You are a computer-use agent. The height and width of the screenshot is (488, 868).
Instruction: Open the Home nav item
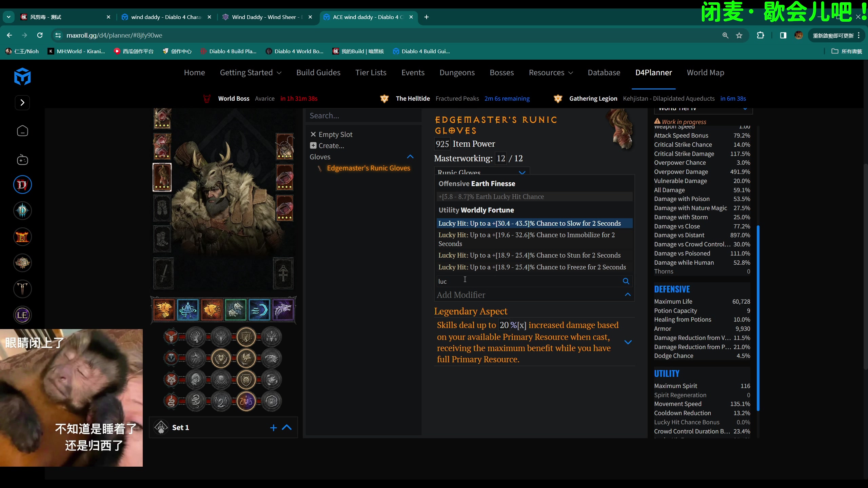click(x=194, y=73)
